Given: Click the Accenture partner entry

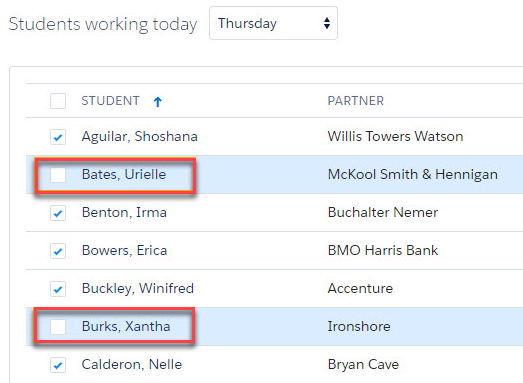Looking at the screenshot, I should point(360,288).
